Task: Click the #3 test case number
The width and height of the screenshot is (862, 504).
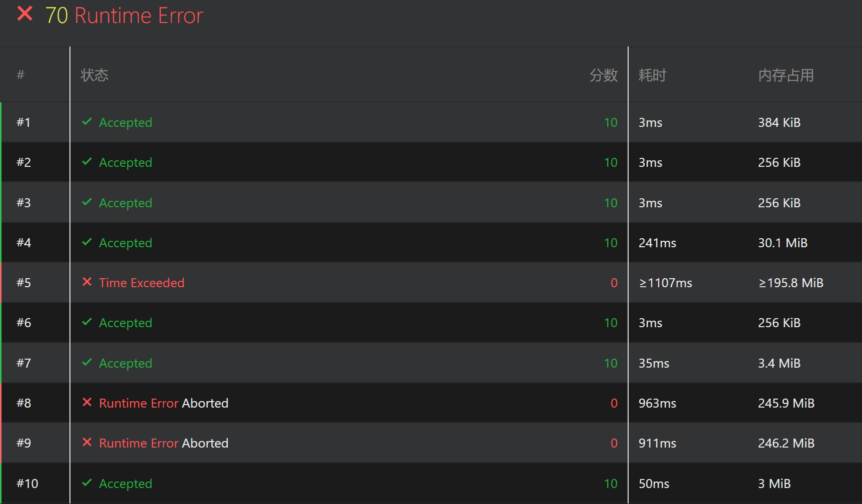Action: click(23, 203)
